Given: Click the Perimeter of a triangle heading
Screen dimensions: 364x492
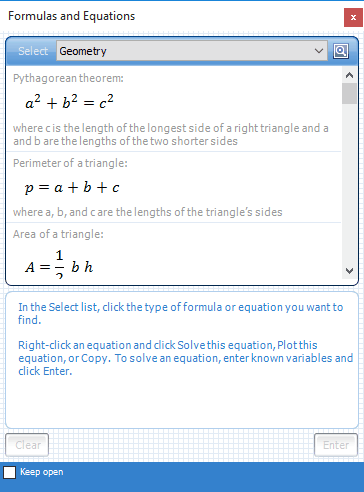Looking at the screenshot, I should point(70,163).
